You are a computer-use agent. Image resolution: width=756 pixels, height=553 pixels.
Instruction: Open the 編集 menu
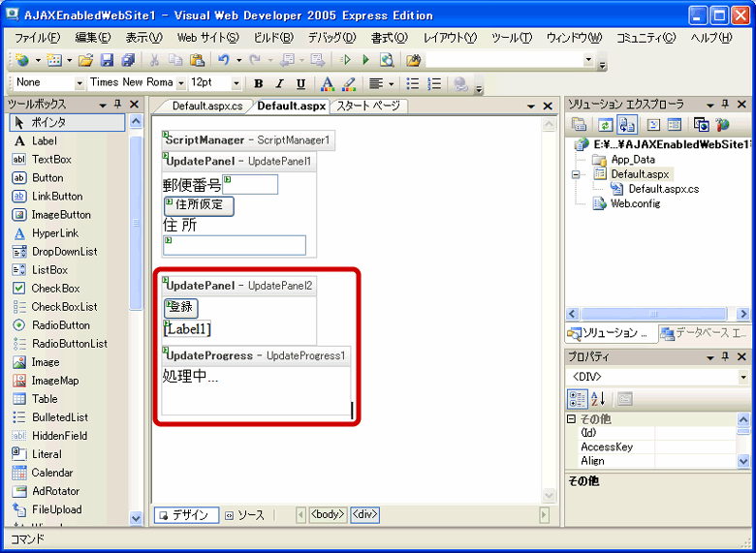93,38
